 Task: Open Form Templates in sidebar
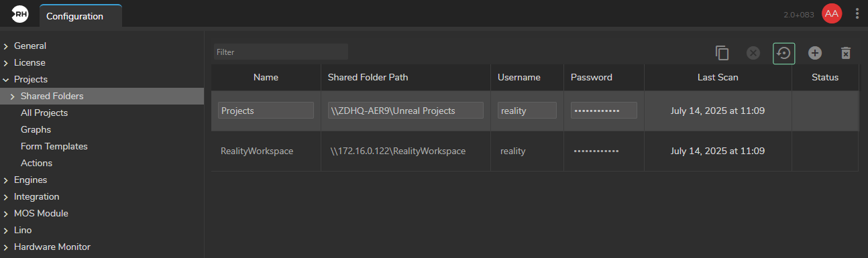(x=54, y=147)
